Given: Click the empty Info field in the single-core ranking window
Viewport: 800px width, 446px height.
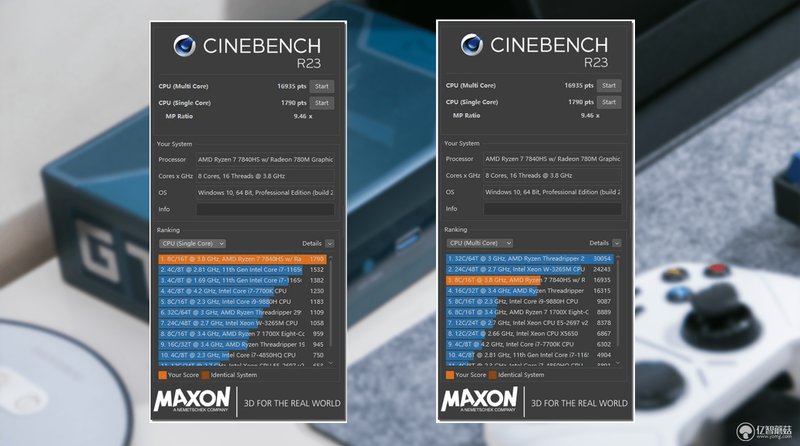Looking at the screenshot, I should coord(265,209).
